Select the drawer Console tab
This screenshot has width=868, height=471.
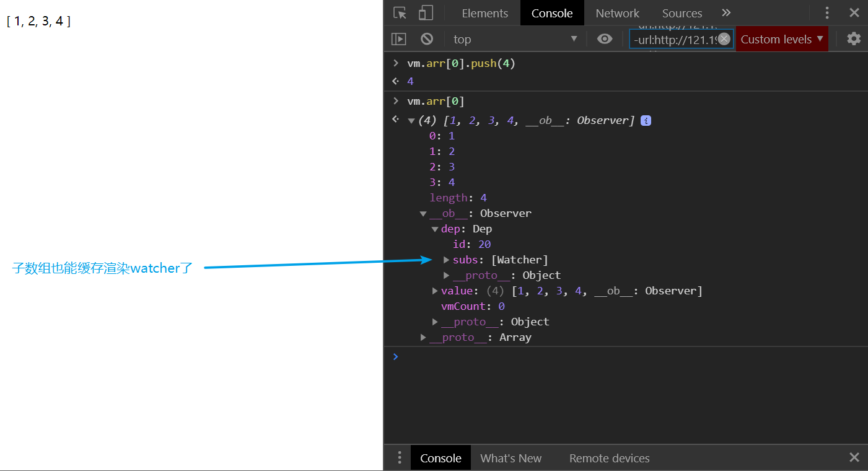(441, 458)
